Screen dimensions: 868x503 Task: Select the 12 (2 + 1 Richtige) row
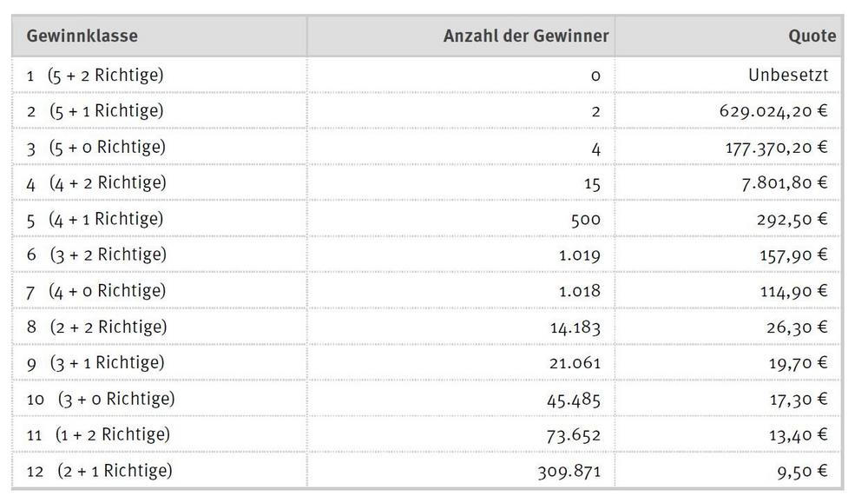pyautogui.click(x=425, y=471)
